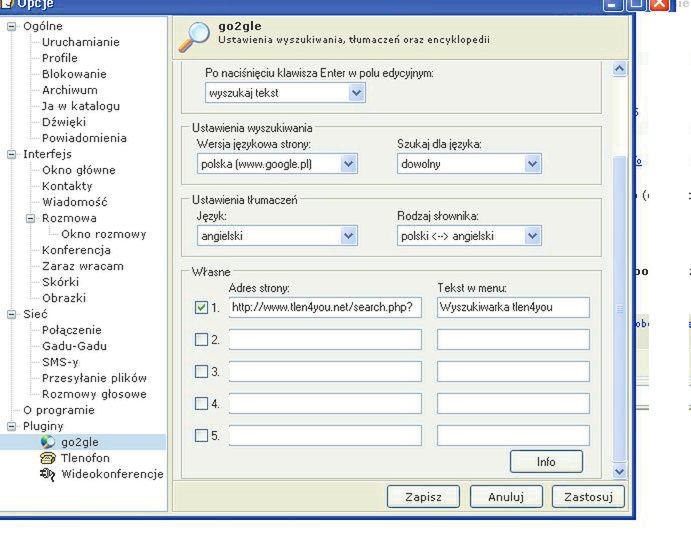Screen dimensions: 691x534
Task: Open Dźwięki settings
Action: pos(64,122)
